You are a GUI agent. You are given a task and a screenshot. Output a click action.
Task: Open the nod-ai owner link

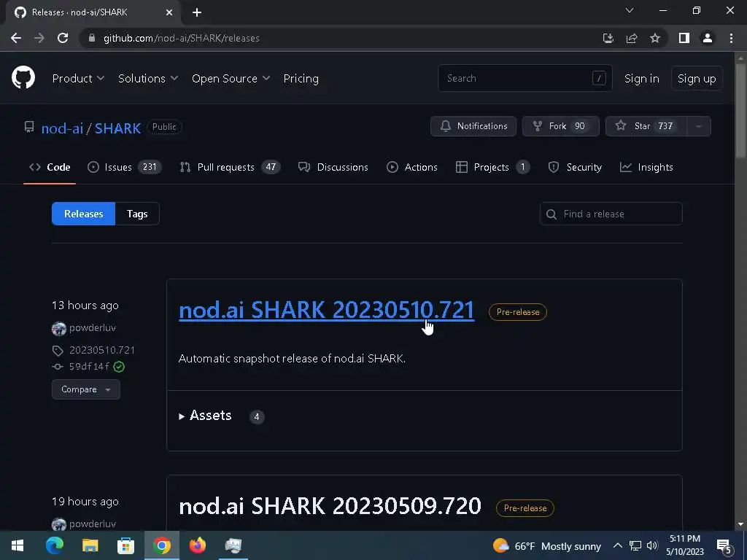tap(62, 128)
